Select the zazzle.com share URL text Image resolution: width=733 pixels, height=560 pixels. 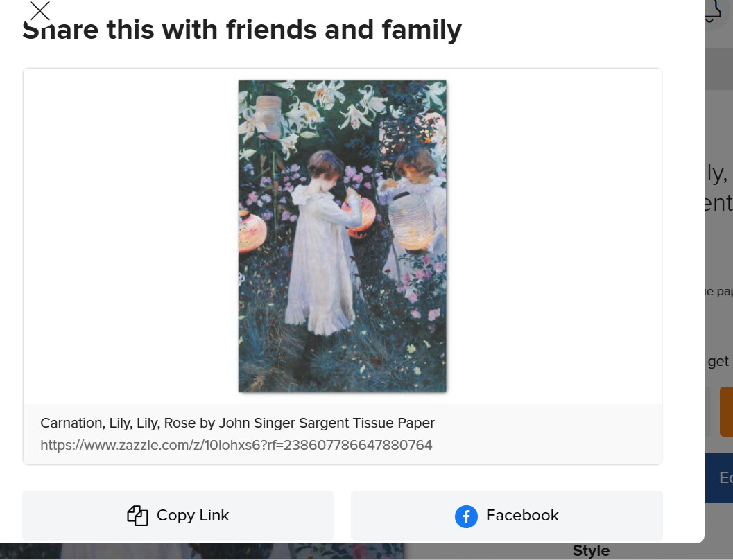[x=236, y=445]
